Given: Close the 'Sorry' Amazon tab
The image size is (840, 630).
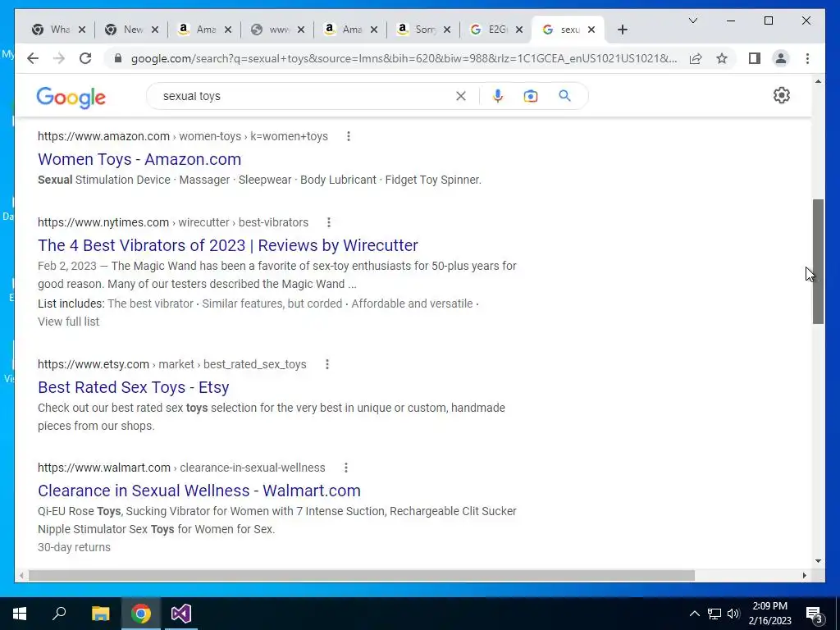Looking at the screenshot, I should (447, 30).
